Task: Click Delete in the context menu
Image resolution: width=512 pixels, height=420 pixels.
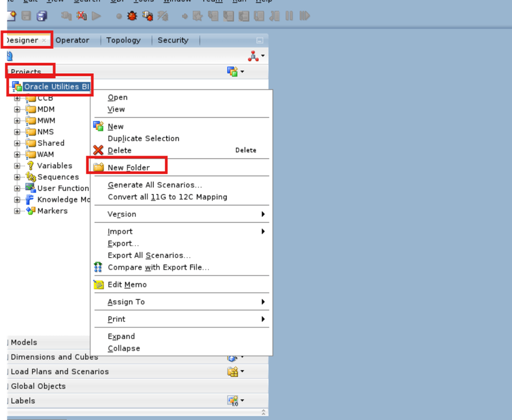Action: 119,150
